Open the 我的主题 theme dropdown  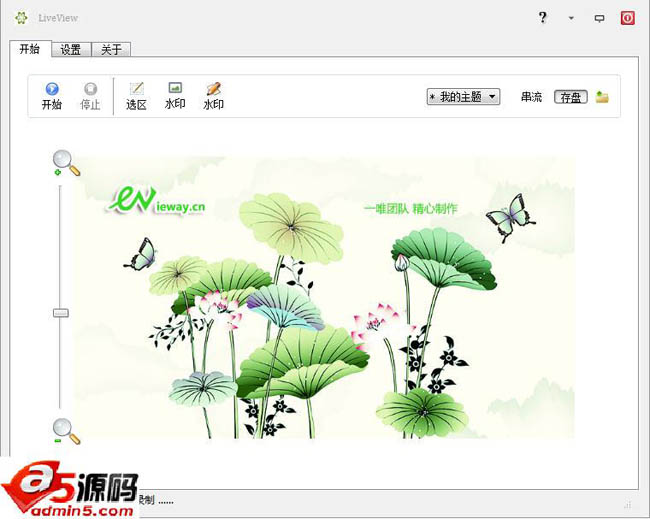point(463,97)
